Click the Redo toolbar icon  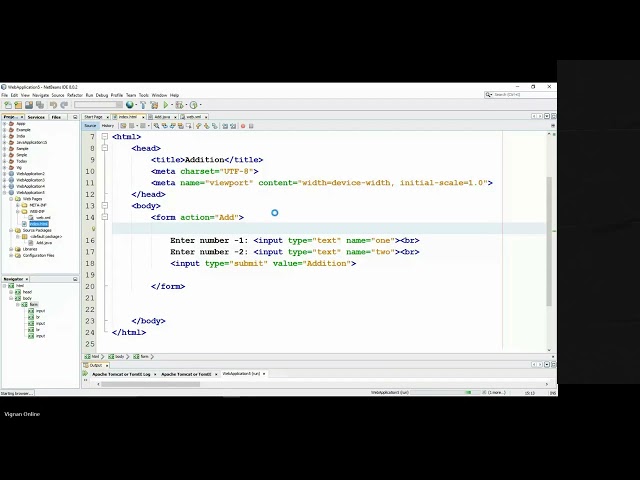point(64,105)
